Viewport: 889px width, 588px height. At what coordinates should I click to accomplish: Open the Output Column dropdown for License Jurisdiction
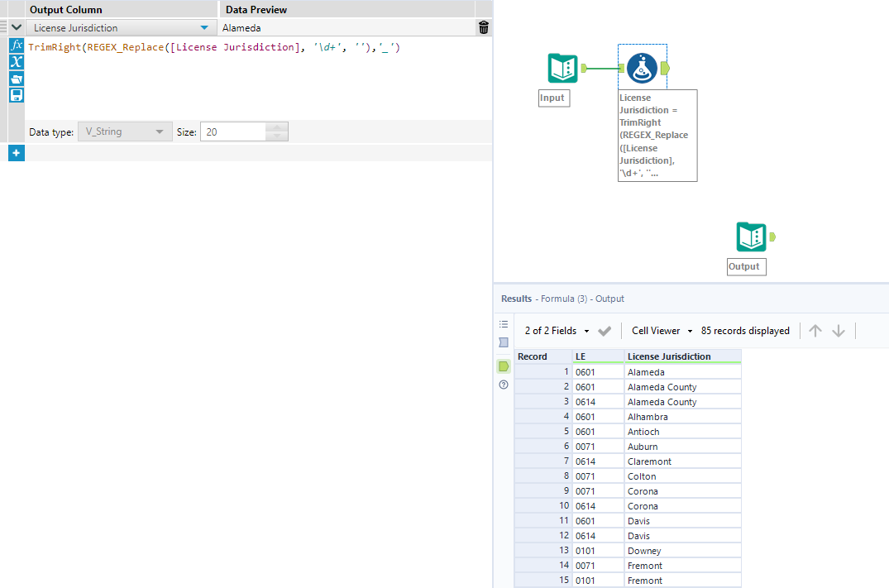204,28
